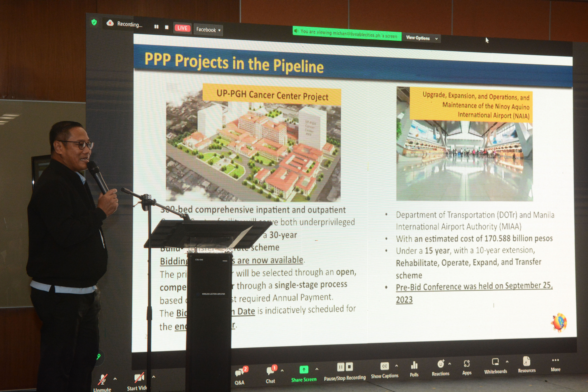Open the Resources panel

(x=527, y=364)
